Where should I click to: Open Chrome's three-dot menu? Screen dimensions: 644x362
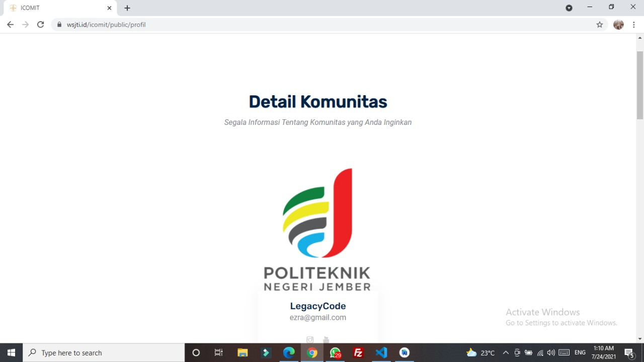pos(633,24)
